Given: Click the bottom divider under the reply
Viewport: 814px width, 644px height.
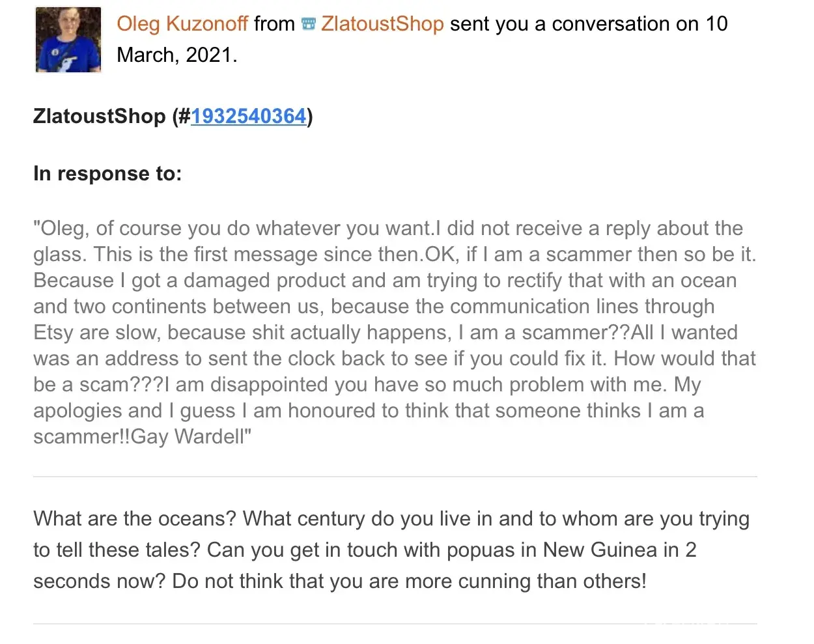Looking at the screenshot, I should click(x=395, y=624).
